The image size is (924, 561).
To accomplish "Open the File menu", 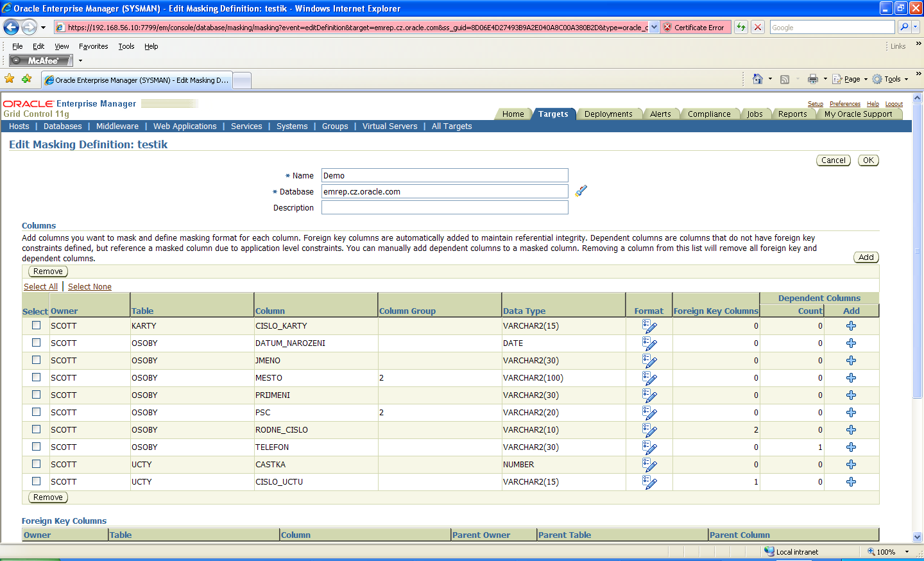I will pos(17,46).
